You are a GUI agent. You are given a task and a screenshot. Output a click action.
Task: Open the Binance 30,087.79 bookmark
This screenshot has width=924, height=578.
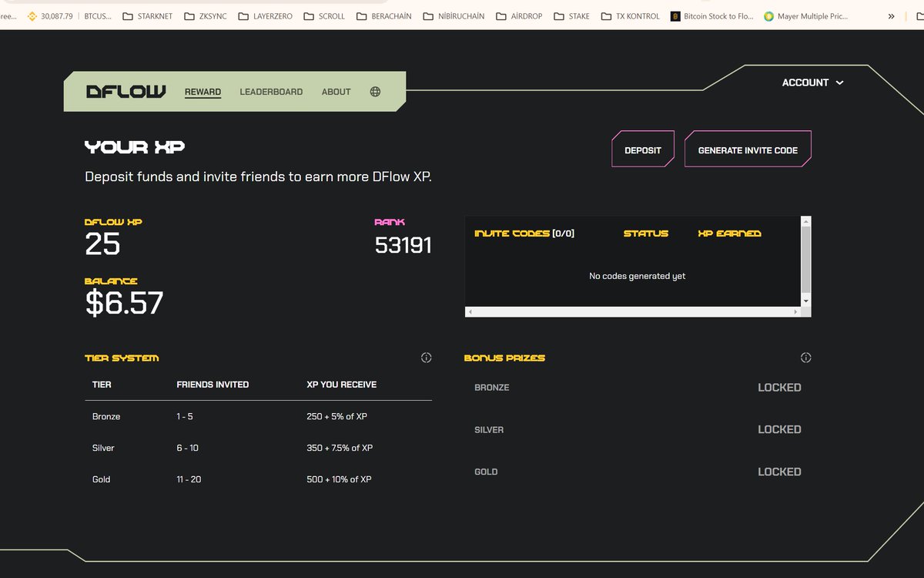[50, 16]
